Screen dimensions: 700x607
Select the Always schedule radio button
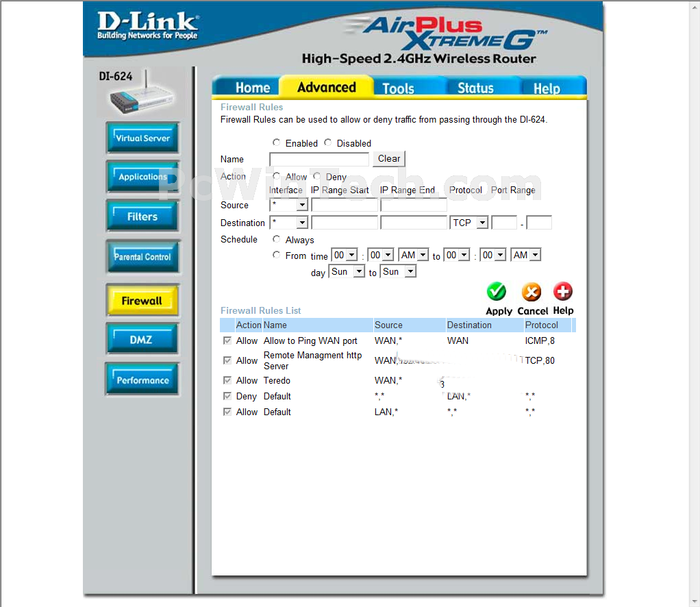[x=276, y=239]
